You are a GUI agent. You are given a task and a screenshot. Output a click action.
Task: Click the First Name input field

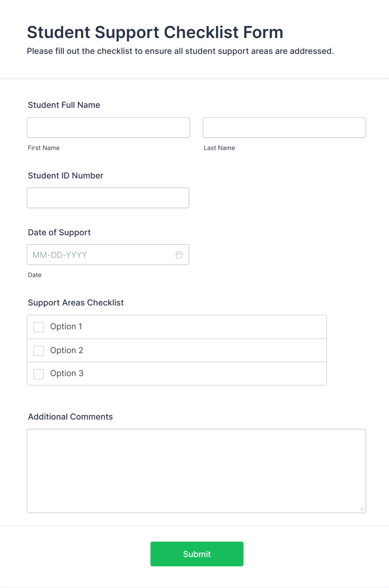[x=108, y=127]
